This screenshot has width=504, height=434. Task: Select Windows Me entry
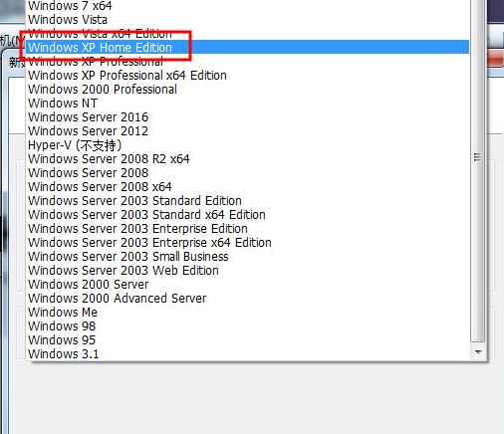tap(248, 313)
